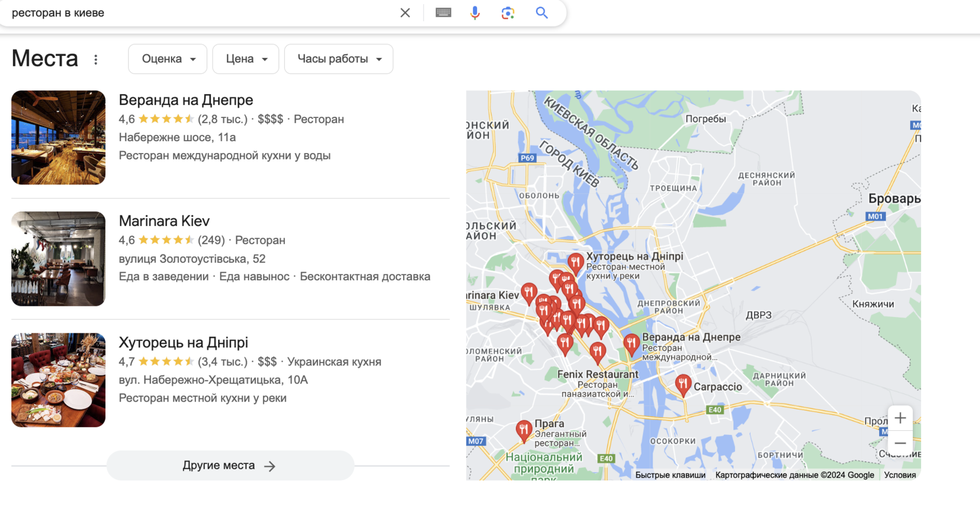Viewport: 980px width, 512px height.
Task: Select the Хуторець на Дніпрі map pin
Action: click(x=575, y=263)
